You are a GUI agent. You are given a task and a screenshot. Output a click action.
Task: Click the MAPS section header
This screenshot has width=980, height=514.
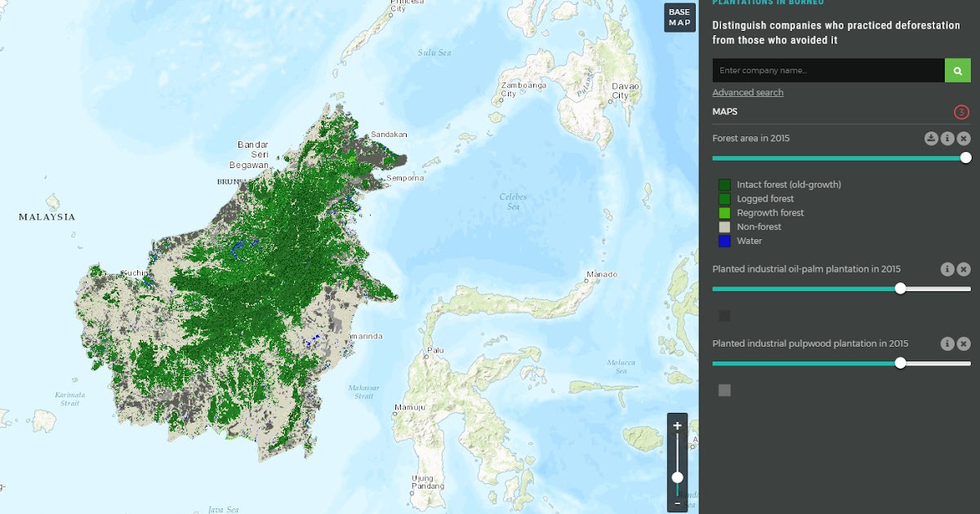point(724,111)
